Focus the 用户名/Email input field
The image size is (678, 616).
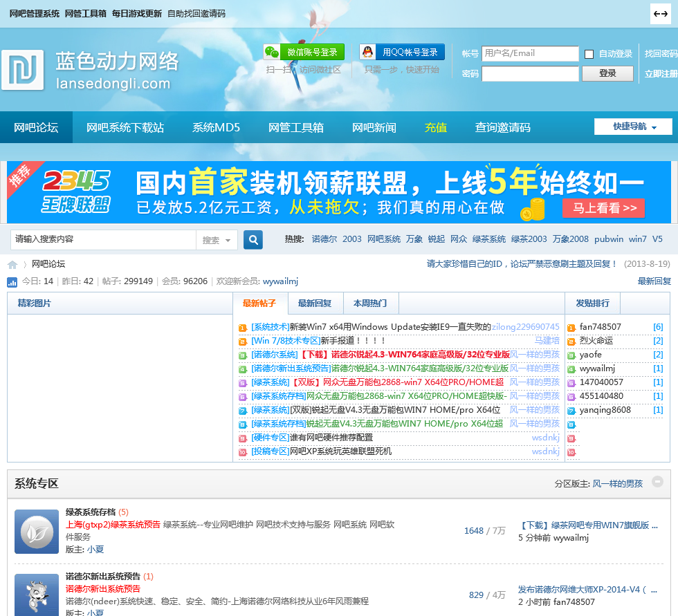530,53
